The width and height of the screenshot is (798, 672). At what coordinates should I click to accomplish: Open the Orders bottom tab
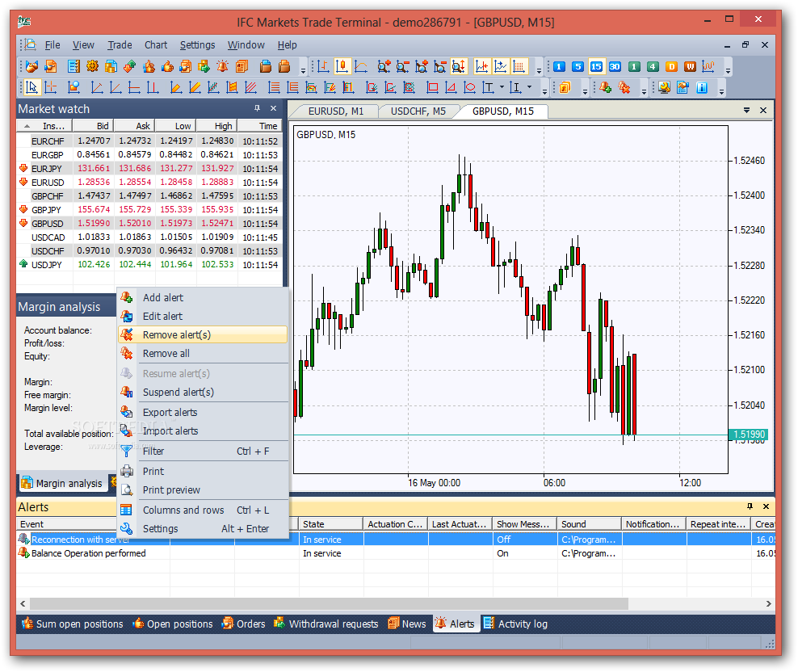point(243,624)
